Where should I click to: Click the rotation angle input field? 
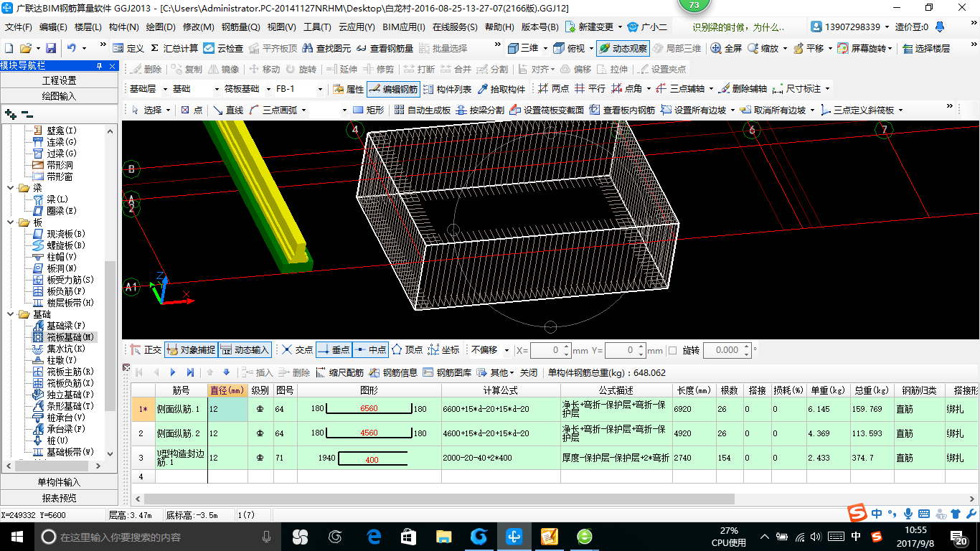727,350
